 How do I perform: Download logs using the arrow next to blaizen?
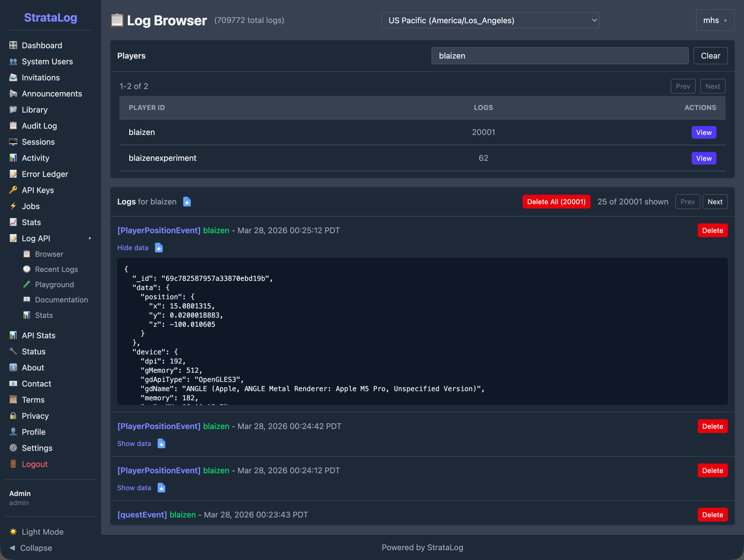tap(187, 202)
